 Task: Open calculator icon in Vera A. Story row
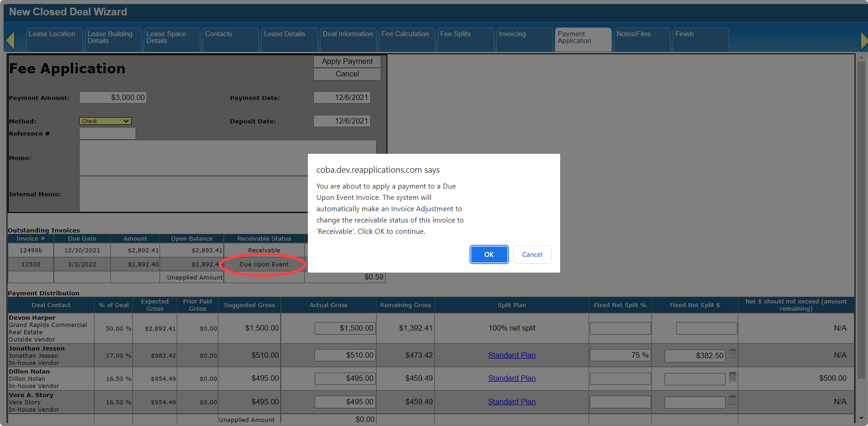(732, 400)
